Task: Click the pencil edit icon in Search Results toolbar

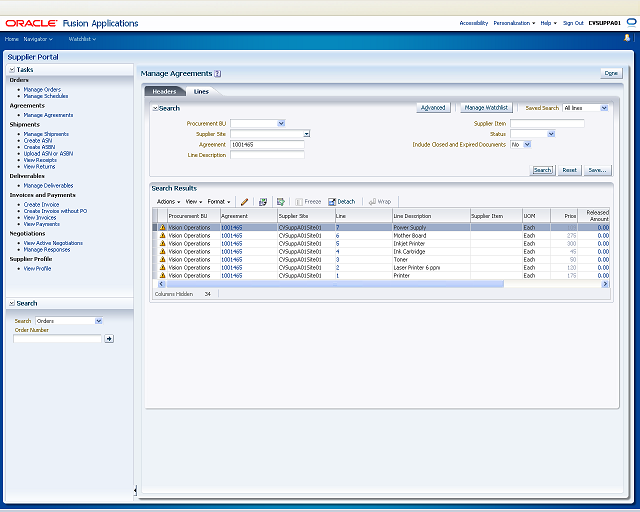Action: [x=244, y=202]
